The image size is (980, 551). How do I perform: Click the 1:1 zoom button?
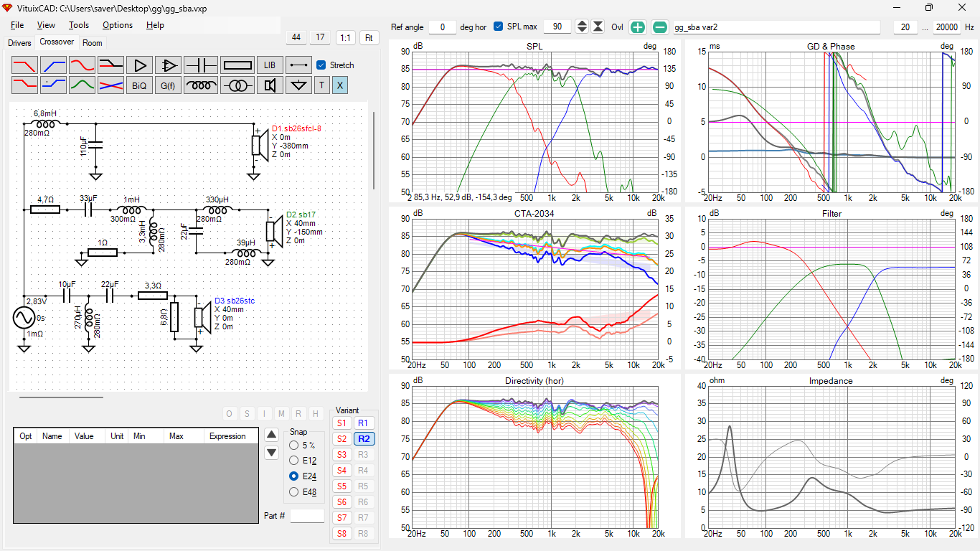347,37
